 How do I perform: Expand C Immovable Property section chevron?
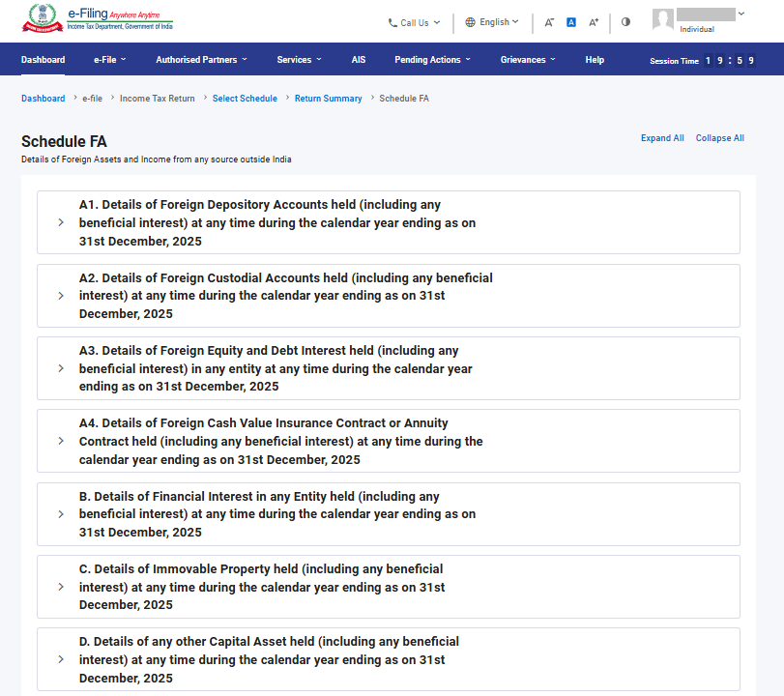click(x=61, y=587)
